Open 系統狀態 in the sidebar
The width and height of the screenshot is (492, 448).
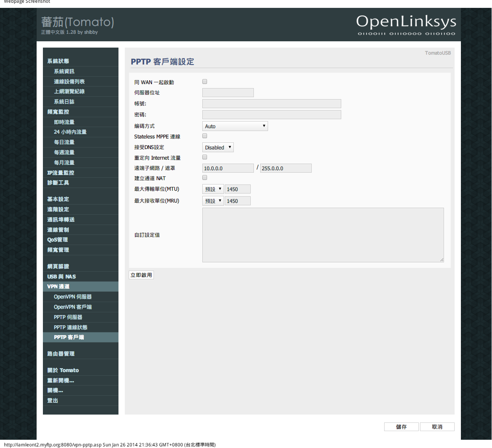click(x=81, y=61)
